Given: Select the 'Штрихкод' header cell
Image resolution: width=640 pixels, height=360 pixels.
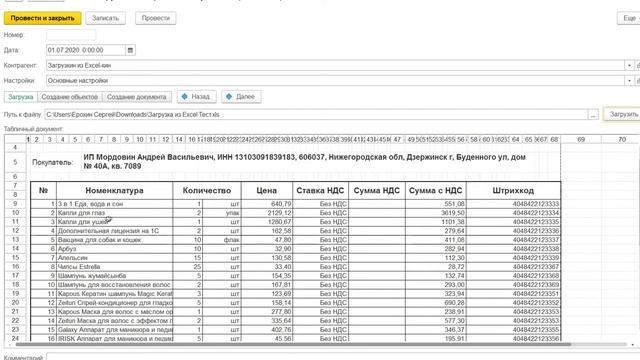Looking at the screenshot, I should point(513,191).
